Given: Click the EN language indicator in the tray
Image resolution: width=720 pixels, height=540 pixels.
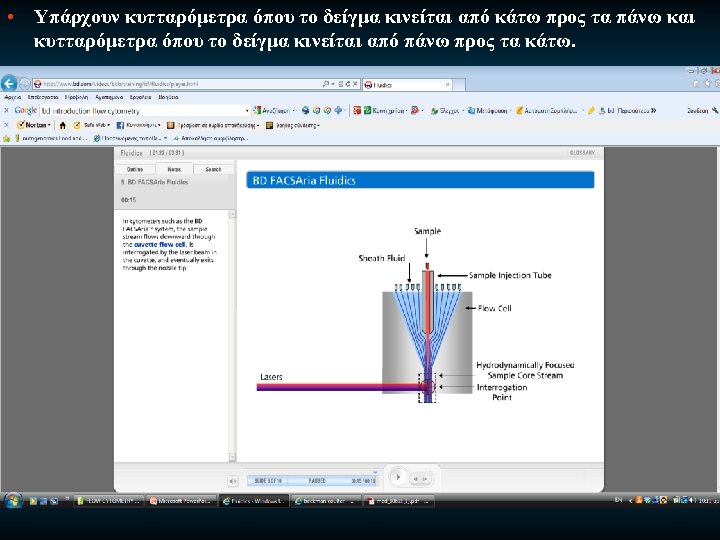Looking at the screenshot, I should [x=619, y=500].
